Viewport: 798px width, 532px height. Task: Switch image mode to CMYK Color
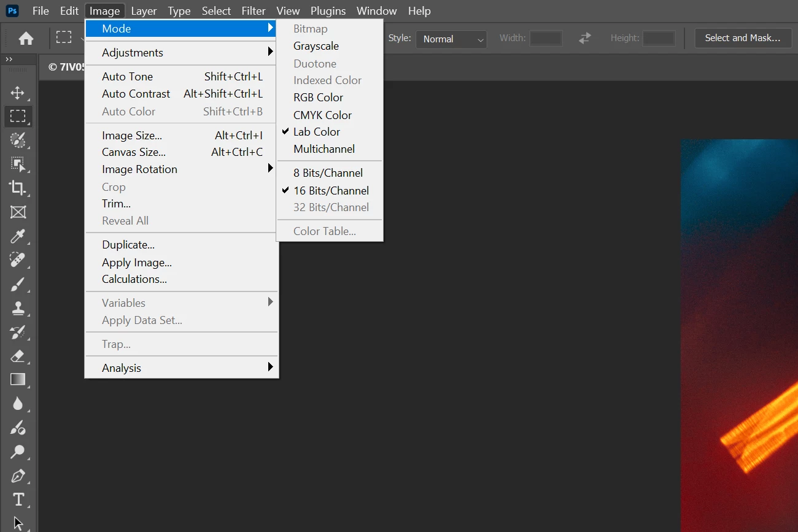click(x=330, y=115)
